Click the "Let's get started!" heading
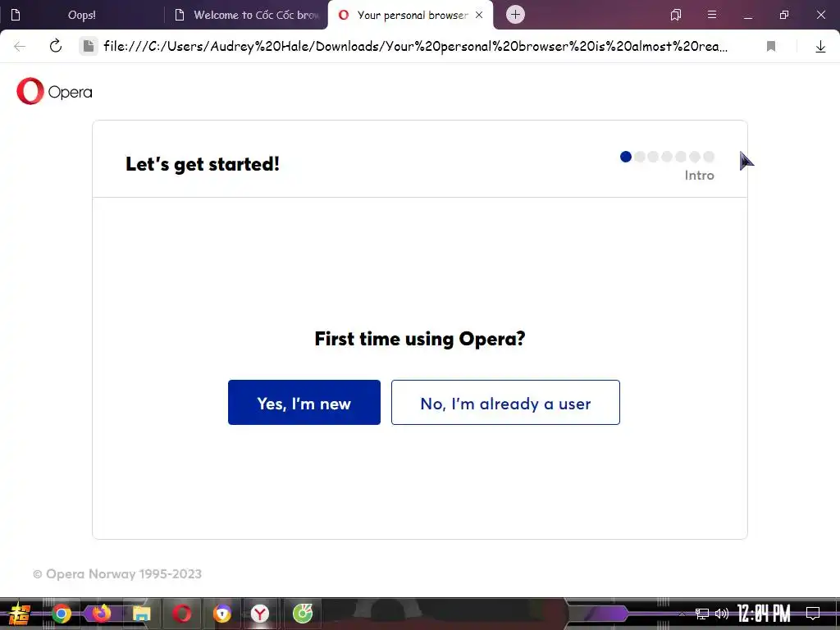This screenshot has height=630, width=840. pyautogui.click(x=203, y=164)
